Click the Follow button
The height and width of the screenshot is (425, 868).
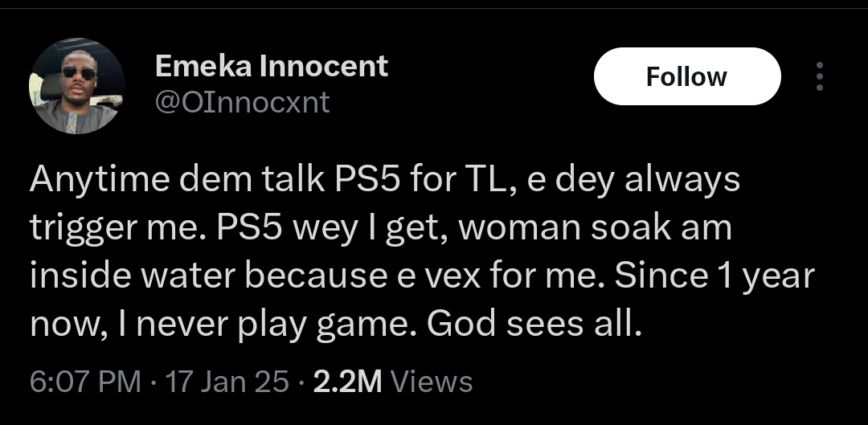[686, 76]
